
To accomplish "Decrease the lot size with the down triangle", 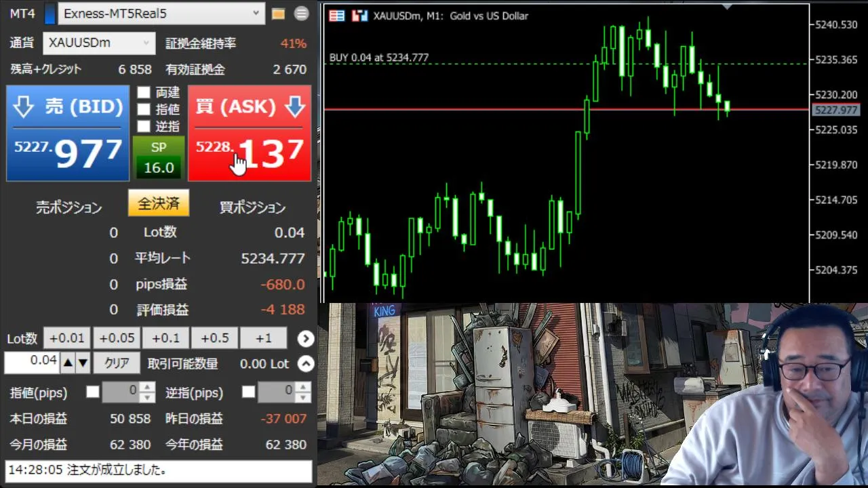I will [x=83, y=363].
